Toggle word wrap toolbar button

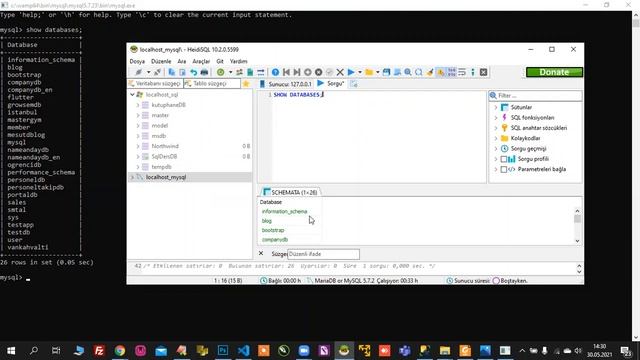tap(462, 72)
